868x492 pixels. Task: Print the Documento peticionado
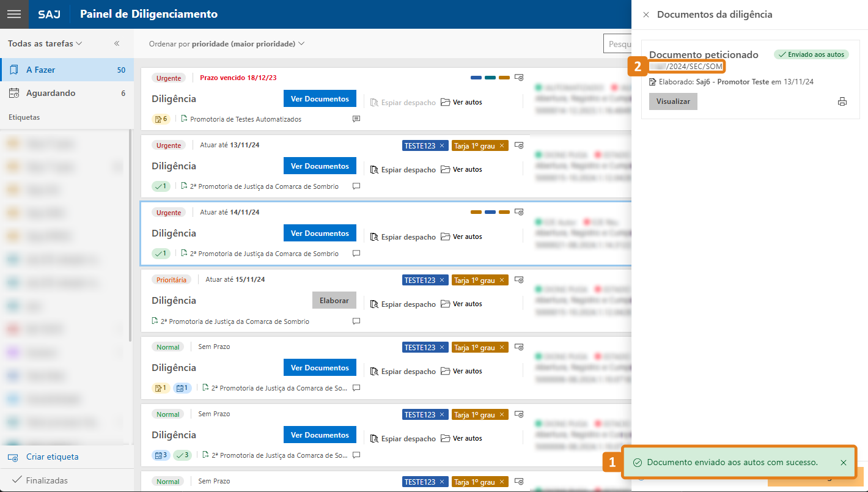pyautogui.click(x=842, y=102)
